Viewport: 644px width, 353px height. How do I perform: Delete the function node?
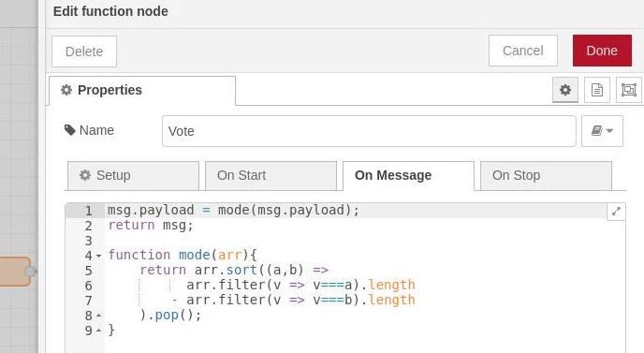[84, 51]
